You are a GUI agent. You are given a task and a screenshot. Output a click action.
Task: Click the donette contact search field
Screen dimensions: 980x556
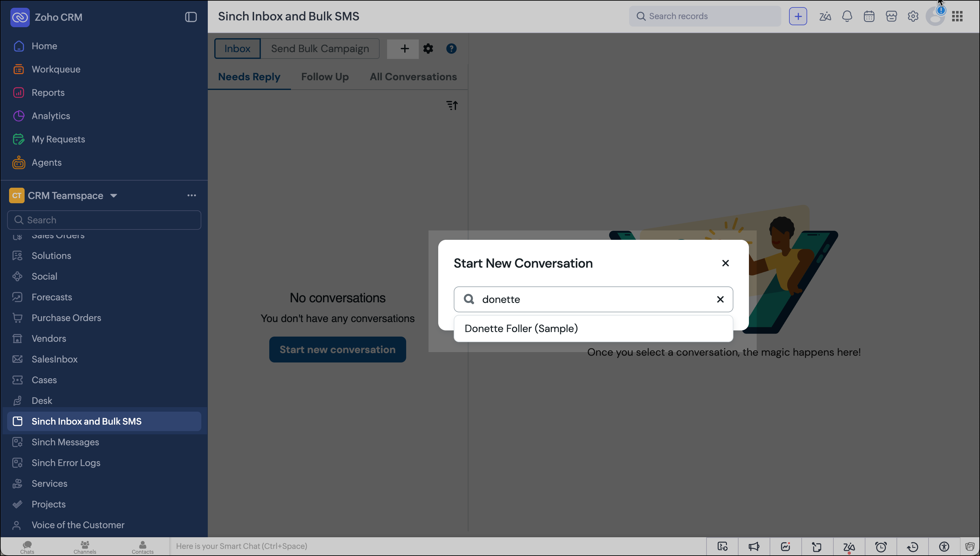pyautogui.click(x=593, y=299)
